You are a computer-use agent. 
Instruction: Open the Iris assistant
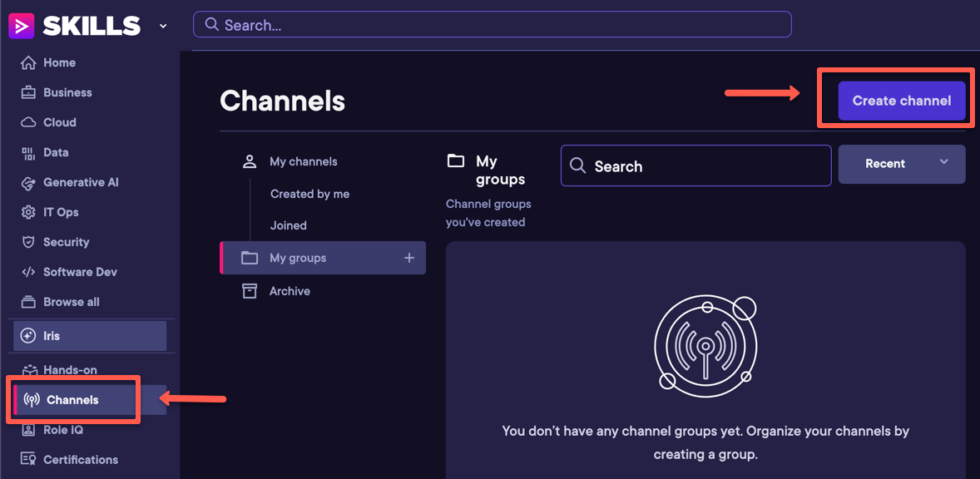click(x=52, y=336)
